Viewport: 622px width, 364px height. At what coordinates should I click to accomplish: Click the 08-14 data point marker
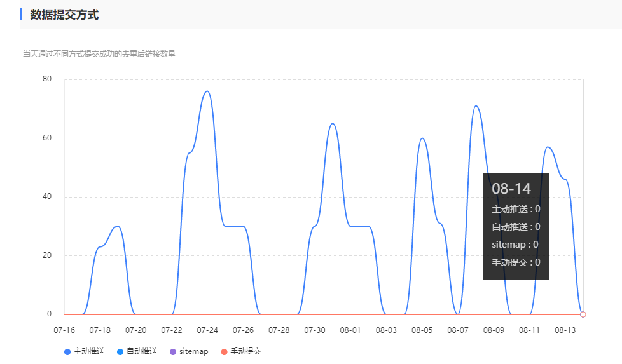coord(583,314)
